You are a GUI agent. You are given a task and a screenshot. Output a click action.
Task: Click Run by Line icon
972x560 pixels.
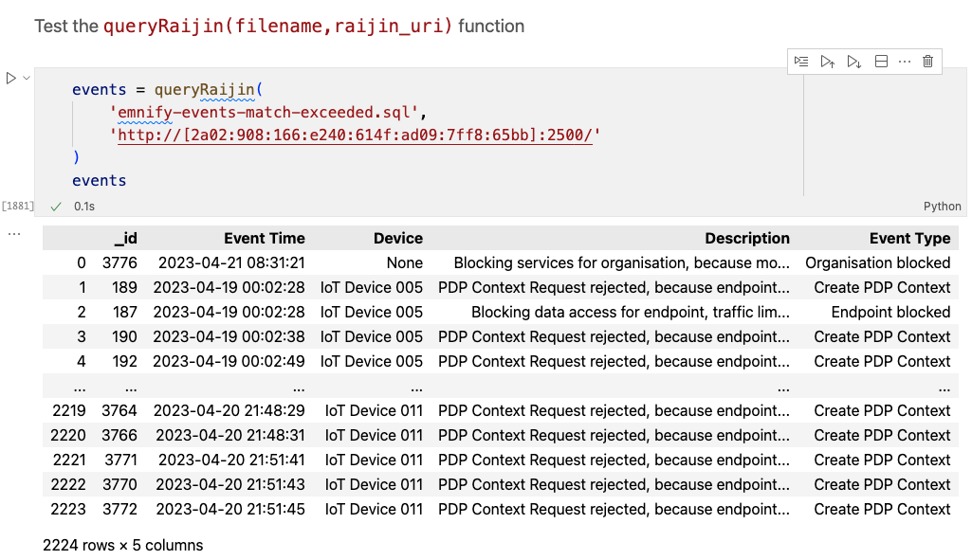click(801, 62)
